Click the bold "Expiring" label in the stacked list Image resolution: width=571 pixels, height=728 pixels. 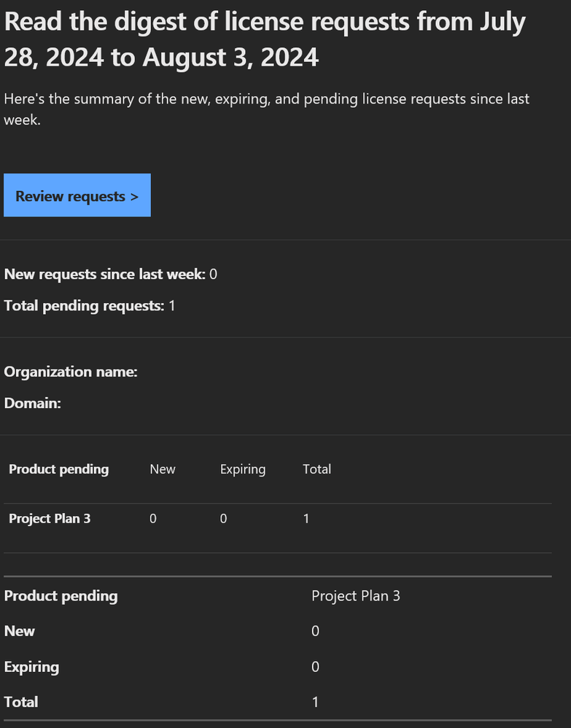pyautogui.click(x=31, y=667)
